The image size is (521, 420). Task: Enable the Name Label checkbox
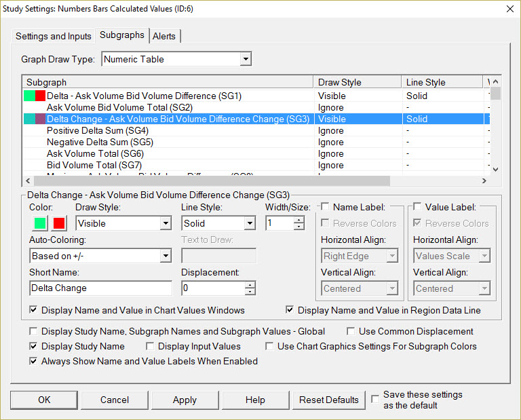click(325, 207)
